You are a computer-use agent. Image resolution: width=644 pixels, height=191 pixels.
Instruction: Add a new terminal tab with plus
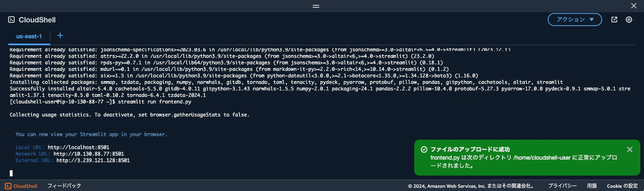click(x=60, y=35)
